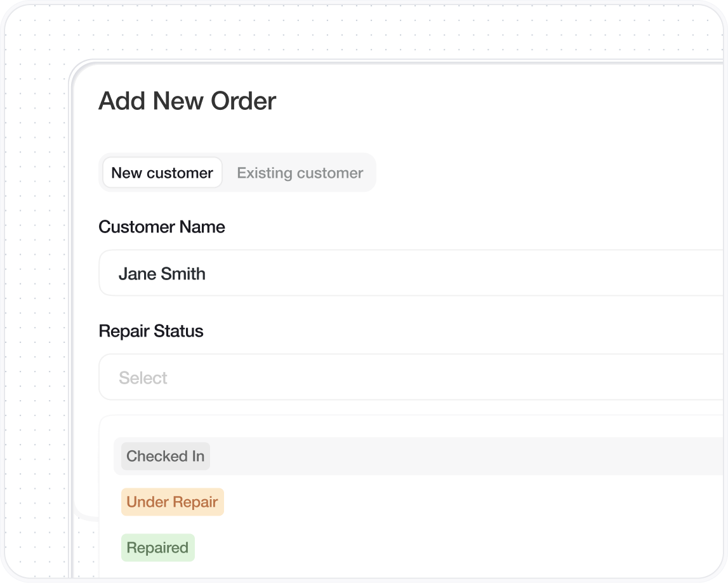
Task: Click the Repair Status field label
Action: pyautogui.click(x=151, y=331)
